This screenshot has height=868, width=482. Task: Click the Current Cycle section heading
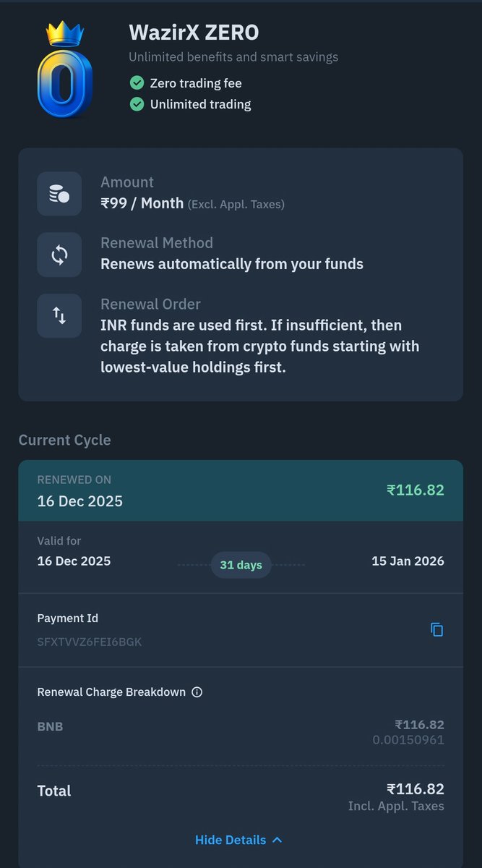(65, 440)
